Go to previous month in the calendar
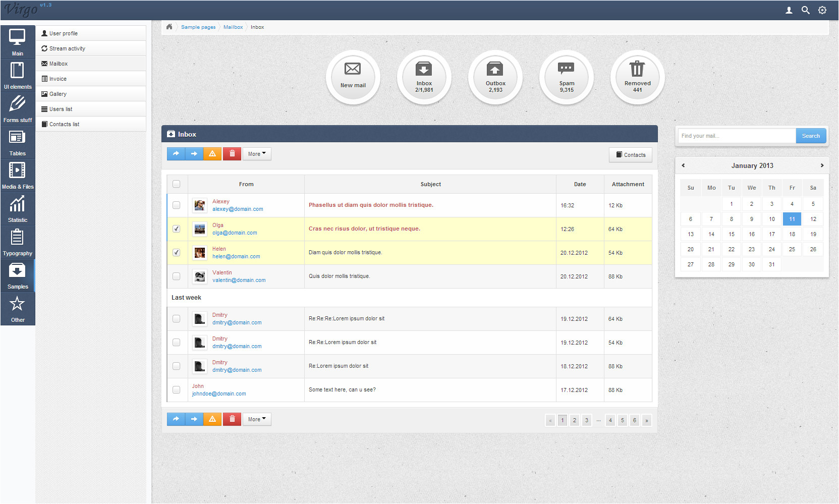The image size is (839, 504). point(683,165)
